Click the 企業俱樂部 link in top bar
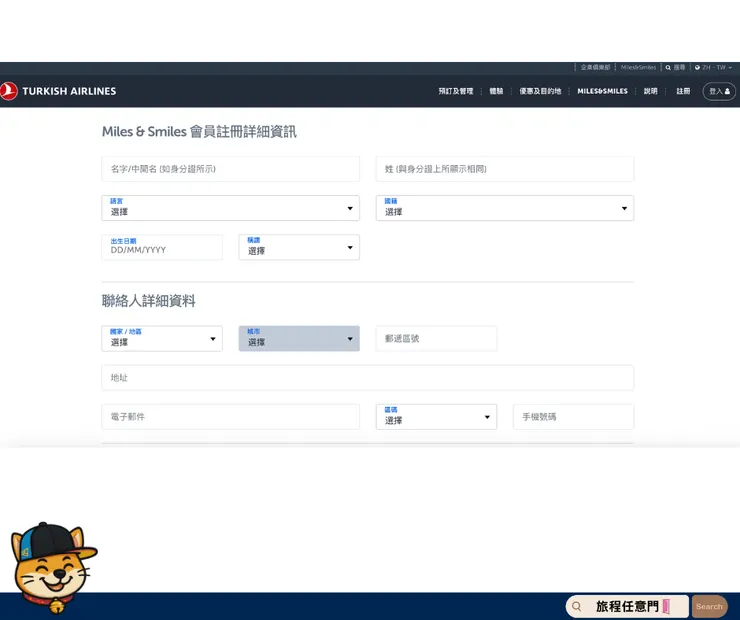Viewport: 740px width, 620px height. pyautogui.click(x=595, y=67)
